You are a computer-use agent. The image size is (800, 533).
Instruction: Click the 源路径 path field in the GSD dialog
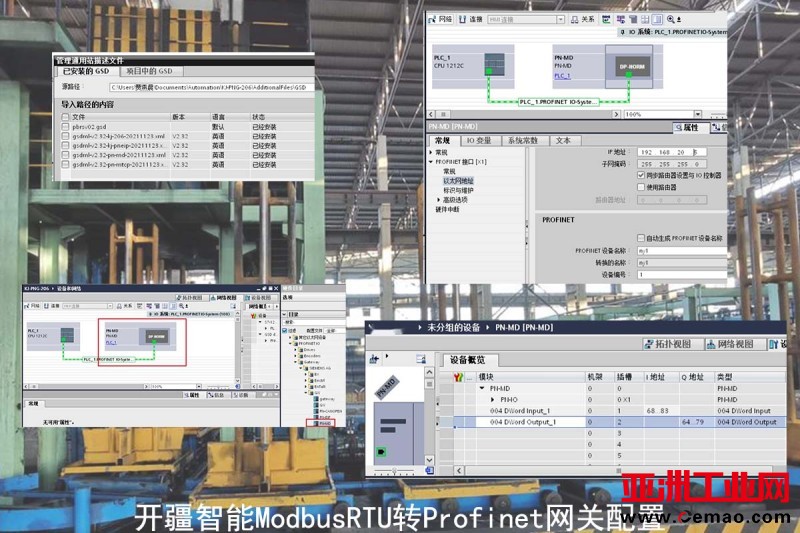[x=211, y=87]
